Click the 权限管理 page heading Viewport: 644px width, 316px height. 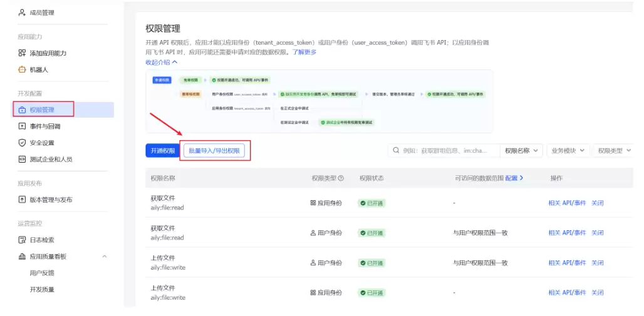163,28
